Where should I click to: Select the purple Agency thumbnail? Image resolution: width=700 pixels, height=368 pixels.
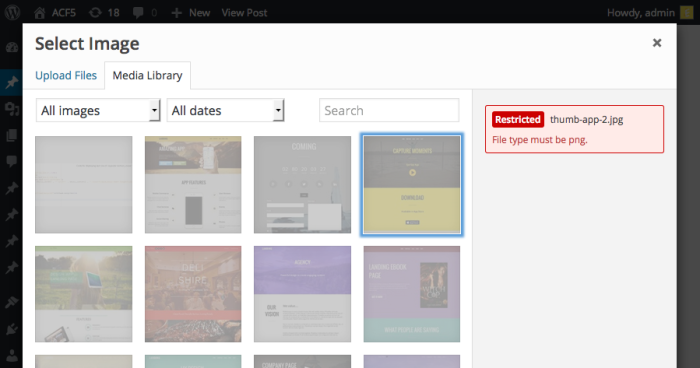pyautogui.click(x=302, y=294)
